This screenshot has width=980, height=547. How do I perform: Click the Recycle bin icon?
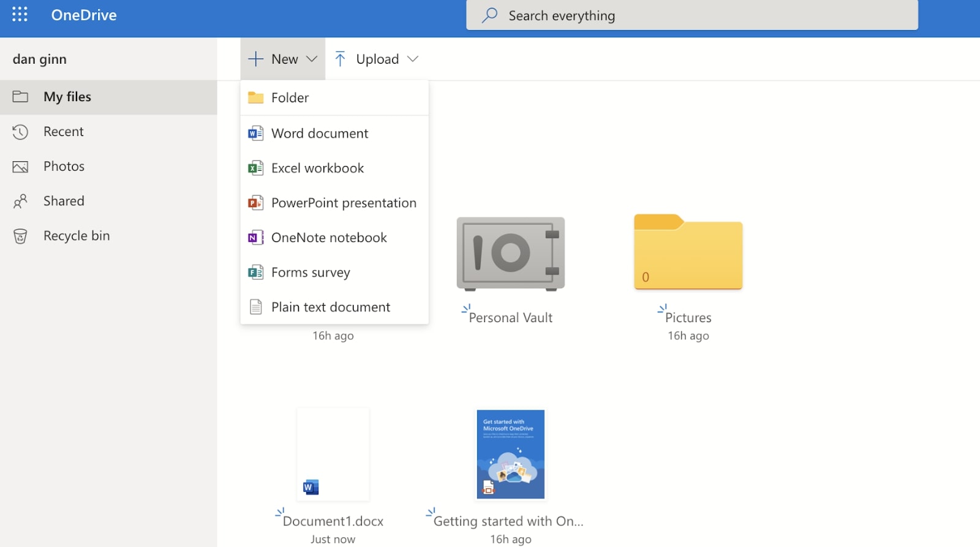[20, 236]
